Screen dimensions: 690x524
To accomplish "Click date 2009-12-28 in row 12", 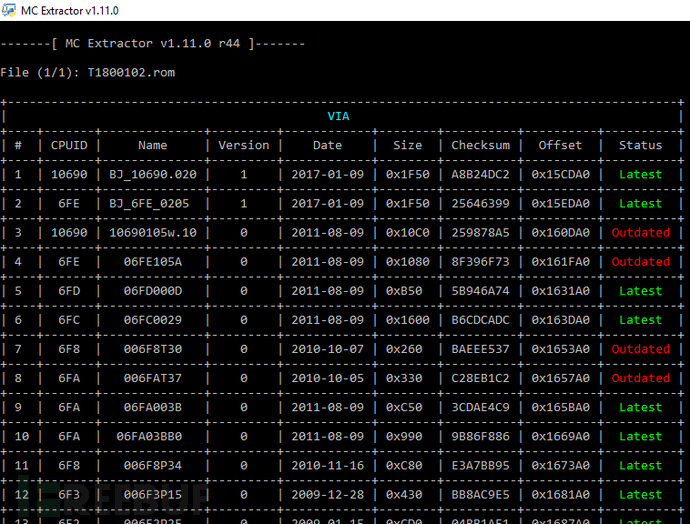I will 327,495.
